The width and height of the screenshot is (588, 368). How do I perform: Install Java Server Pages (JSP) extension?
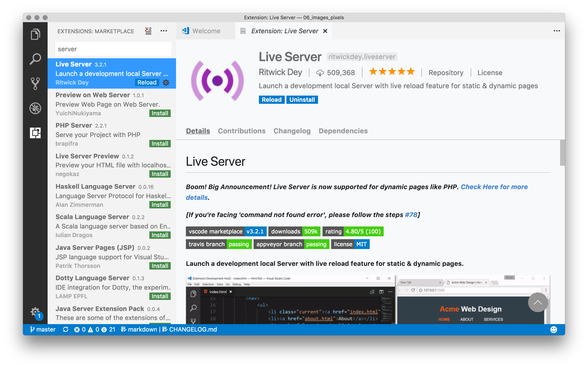(x=160, y=266)
